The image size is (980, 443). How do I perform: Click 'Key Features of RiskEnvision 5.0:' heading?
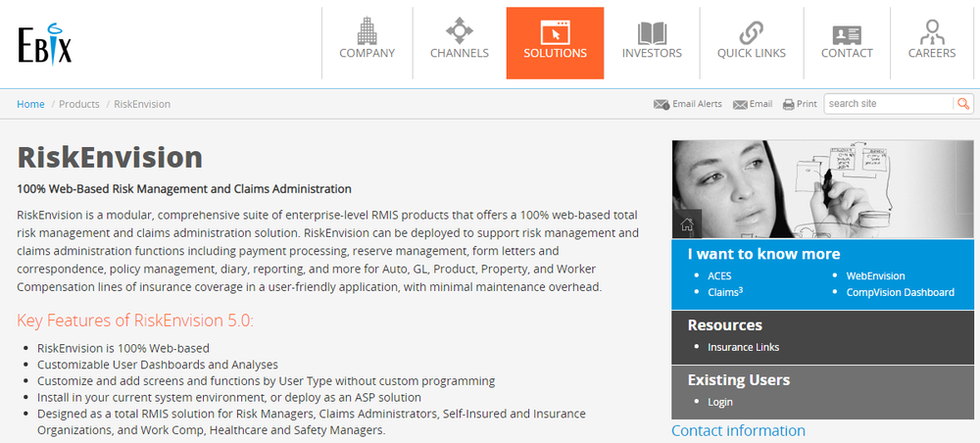(x=135, y=320)
